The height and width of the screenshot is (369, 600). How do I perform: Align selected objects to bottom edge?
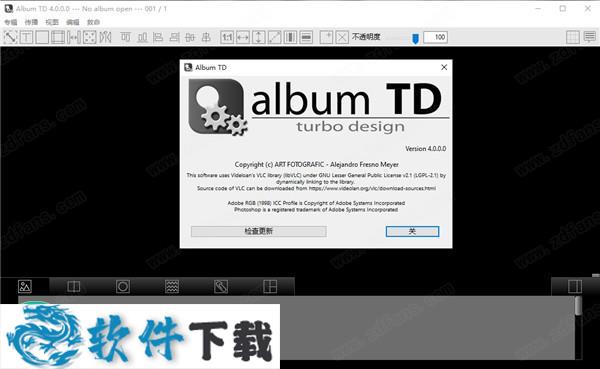142,37
